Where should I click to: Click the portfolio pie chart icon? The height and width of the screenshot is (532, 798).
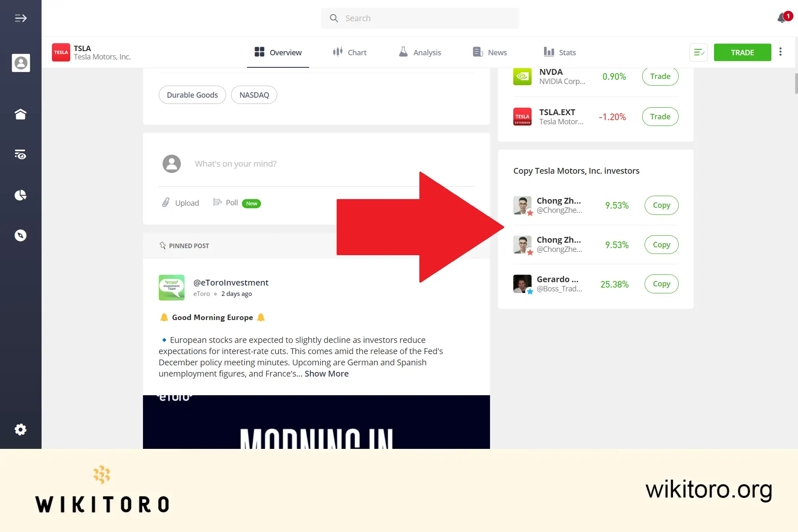pos(21,195)
